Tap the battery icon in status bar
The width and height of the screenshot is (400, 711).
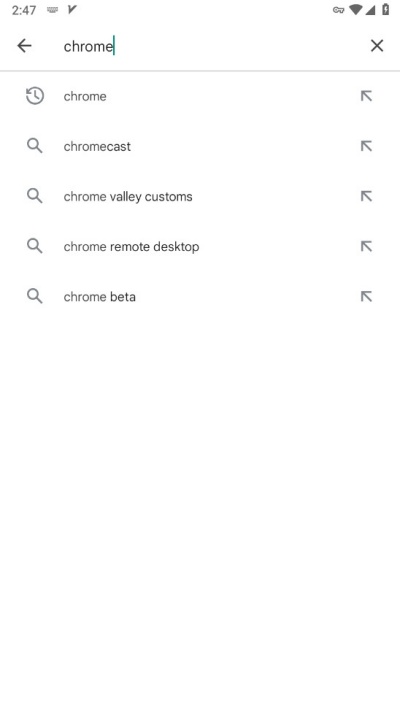point(385,10)
